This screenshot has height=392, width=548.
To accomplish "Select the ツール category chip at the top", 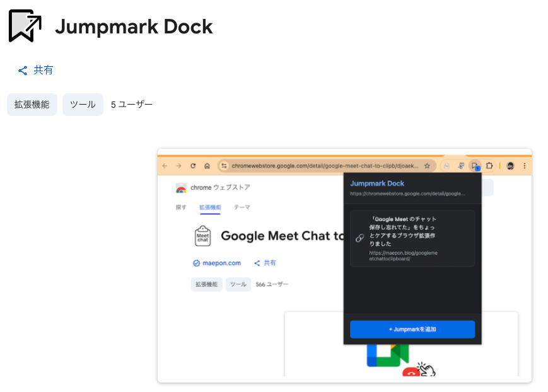I will click(83, 105).
